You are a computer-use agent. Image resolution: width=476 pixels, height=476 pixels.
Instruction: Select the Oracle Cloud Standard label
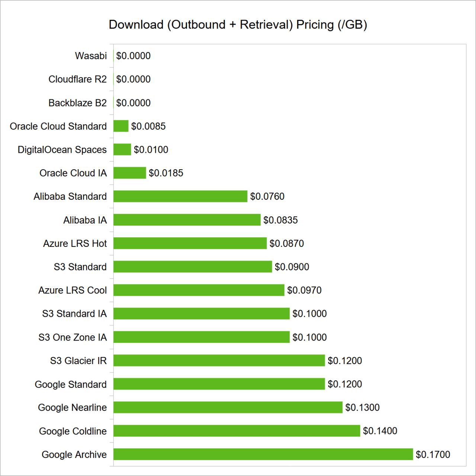[58, 126]
